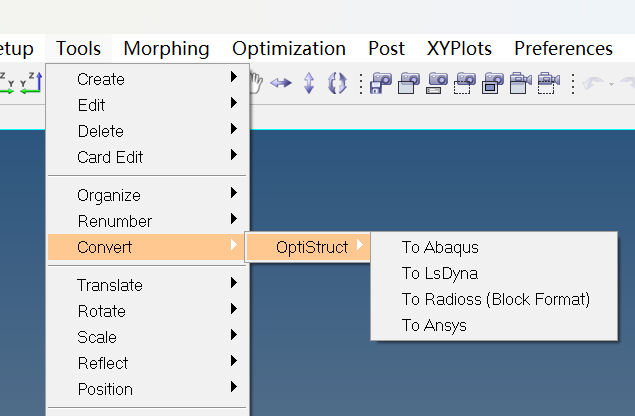
Task: Expand the Edit submenu
Action: click(x=148, y=105)
